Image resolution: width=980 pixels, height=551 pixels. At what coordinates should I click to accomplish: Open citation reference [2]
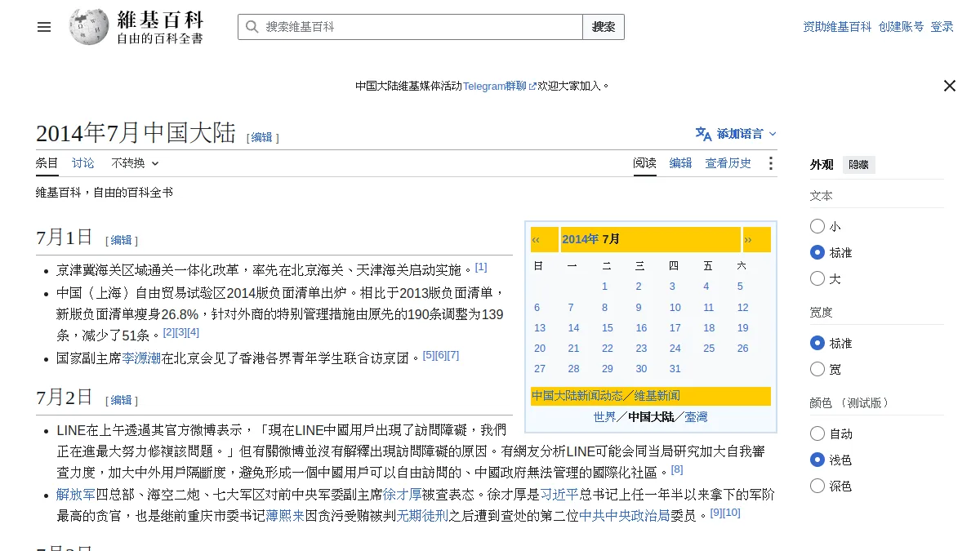click(x=169, y=332)
